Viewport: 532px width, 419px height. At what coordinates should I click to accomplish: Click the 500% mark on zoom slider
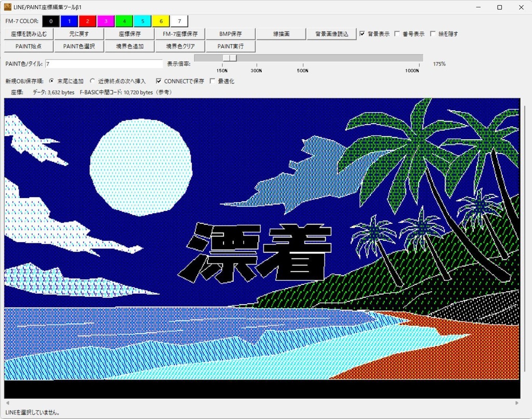tap(303, 71)
